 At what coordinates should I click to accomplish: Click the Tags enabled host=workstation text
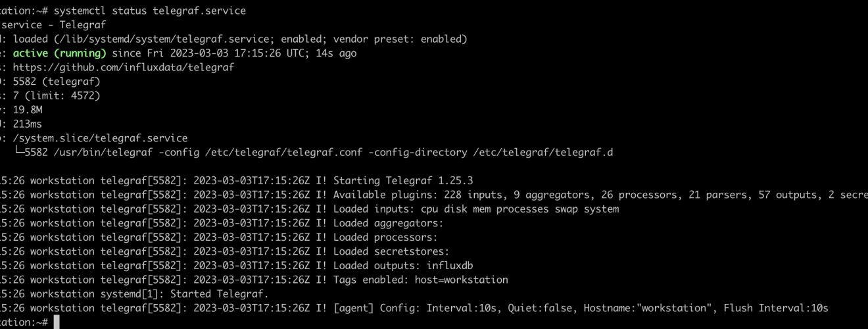point(421,280)
